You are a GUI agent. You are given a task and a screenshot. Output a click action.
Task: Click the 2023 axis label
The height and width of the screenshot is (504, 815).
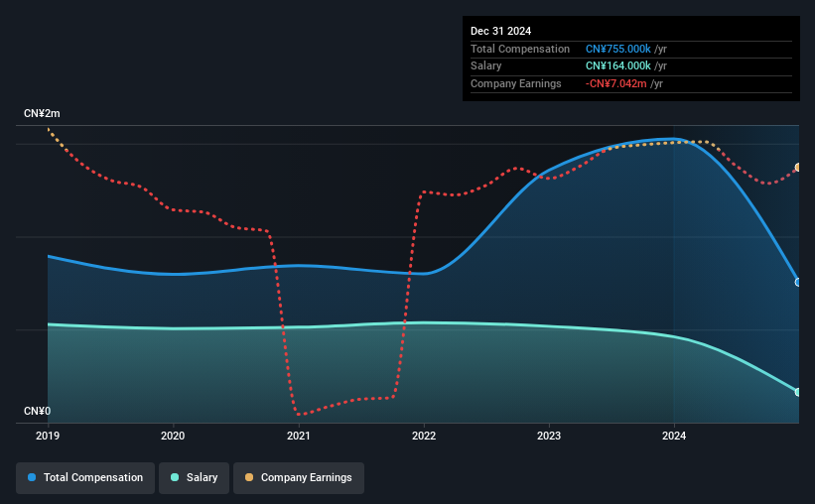point(549,436)
